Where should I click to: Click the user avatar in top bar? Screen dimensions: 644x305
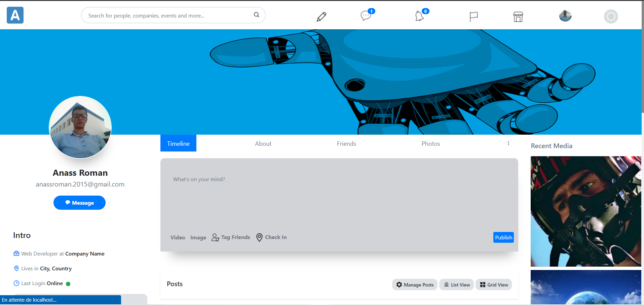click(565, 15)
